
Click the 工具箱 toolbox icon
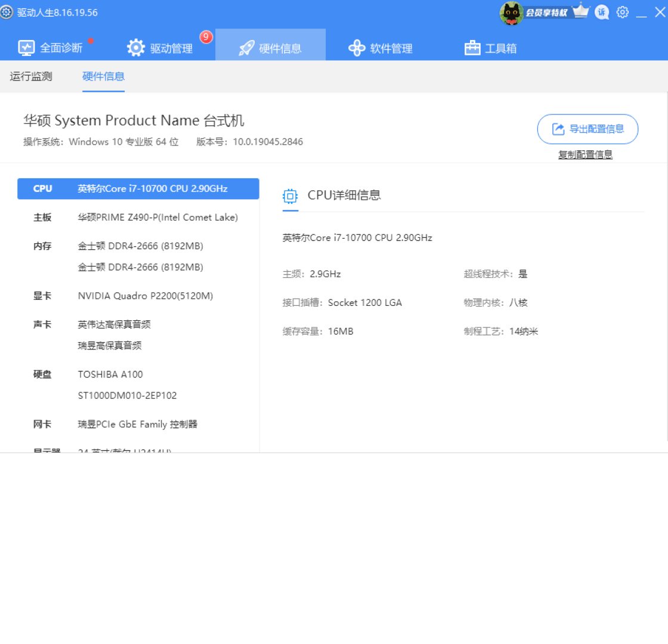tap(472, 48)
